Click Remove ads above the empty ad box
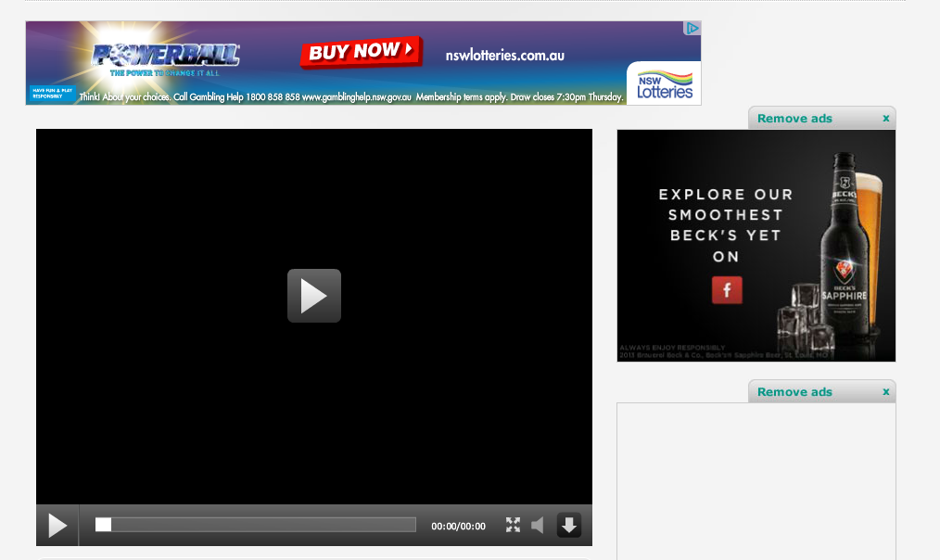Image resolution: width=940 pixels, height=560 pixels. (794, 392)
